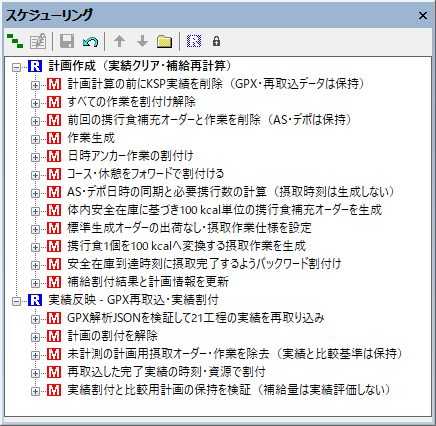The image size is (436, 426).
Task: Expand the すべての作業を割付け解除 node
Action: 35,103
